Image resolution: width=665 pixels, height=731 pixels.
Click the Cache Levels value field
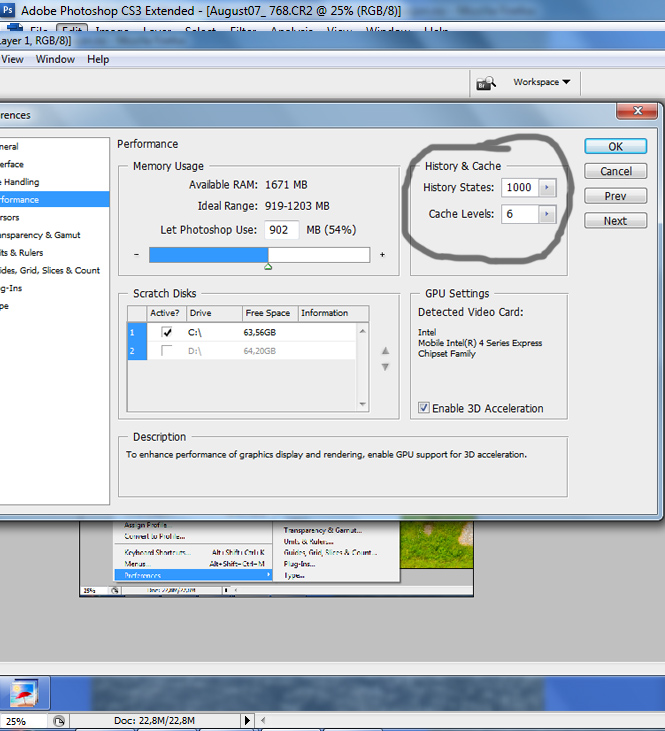(520, 214)
